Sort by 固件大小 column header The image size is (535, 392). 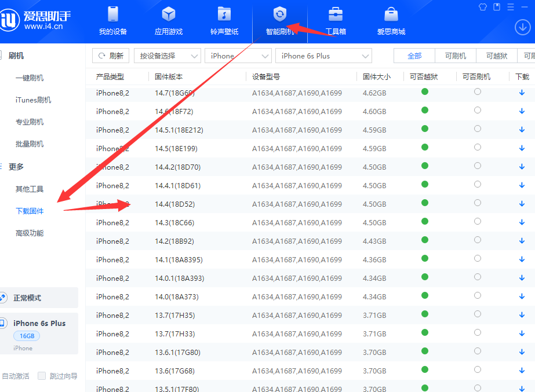[x=377, y=76]
